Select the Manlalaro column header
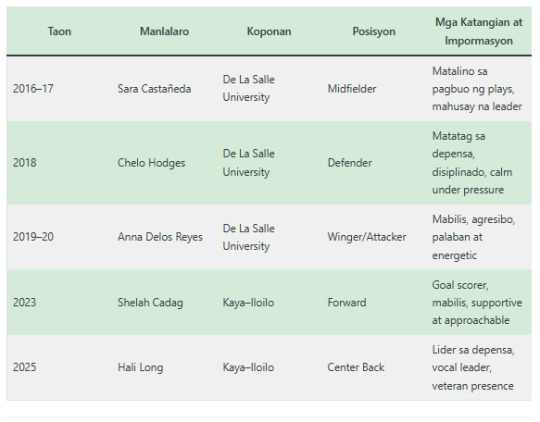This screenshot has height=422, width=540. [164, 31]
